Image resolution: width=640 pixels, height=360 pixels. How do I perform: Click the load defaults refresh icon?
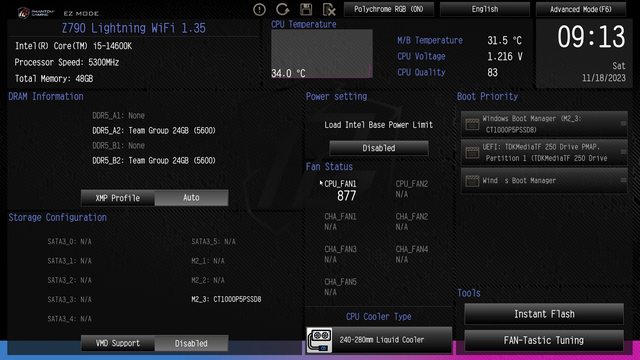[x=282, y=9]
